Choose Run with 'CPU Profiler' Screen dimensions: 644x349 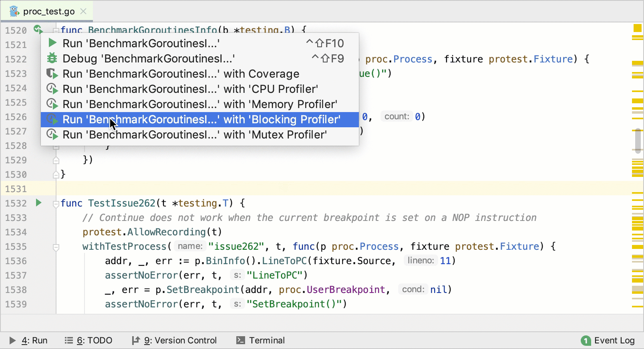tap(200, 89)
